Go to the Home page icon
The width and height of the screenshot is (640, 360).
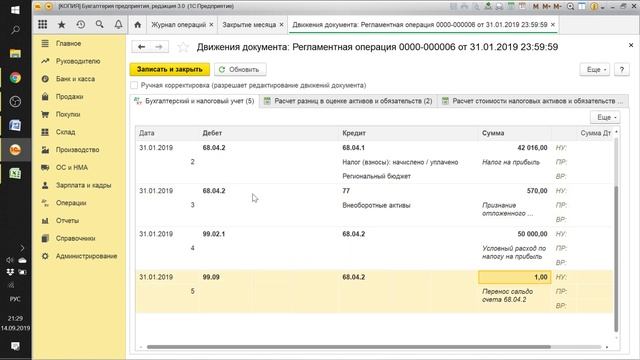point(138,24)
